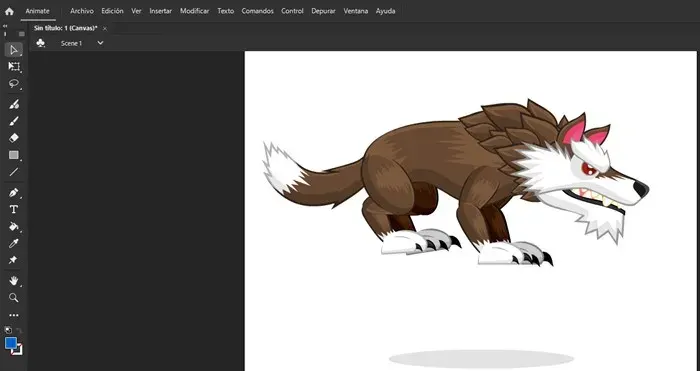Click the Home icon

click(x=9, y=12)
